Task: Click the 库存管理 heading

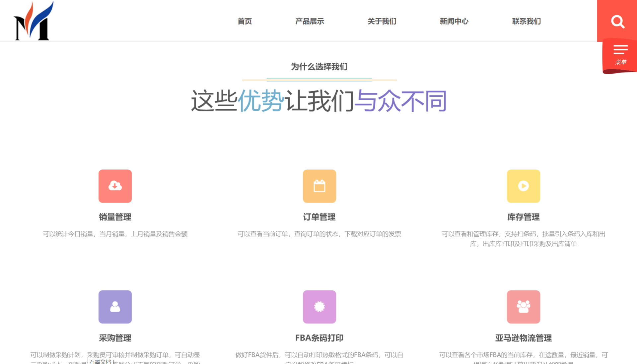Action: pos(523,217)
